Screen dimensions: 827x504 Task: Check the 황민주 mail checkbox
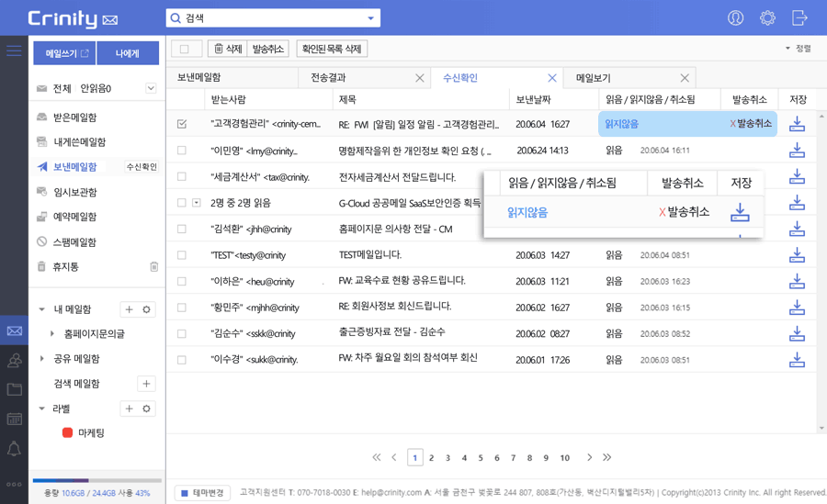(x=182, y=308)
